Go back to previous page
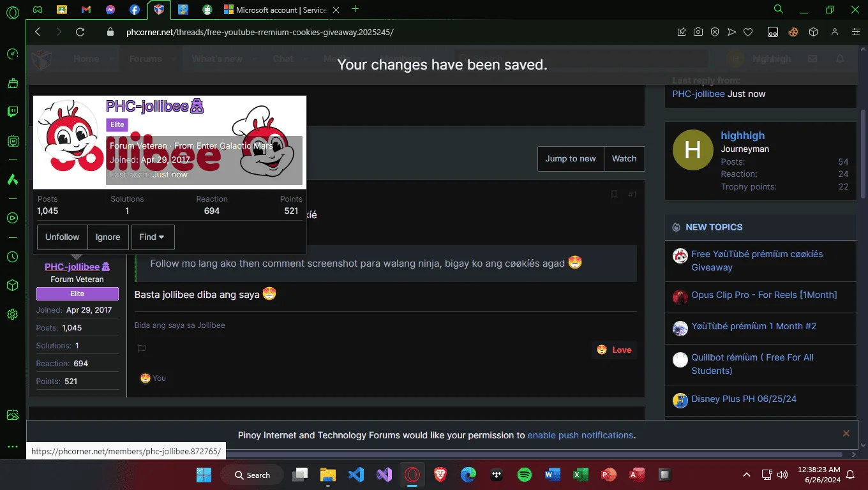868x490 pixels. click(38, 32)
